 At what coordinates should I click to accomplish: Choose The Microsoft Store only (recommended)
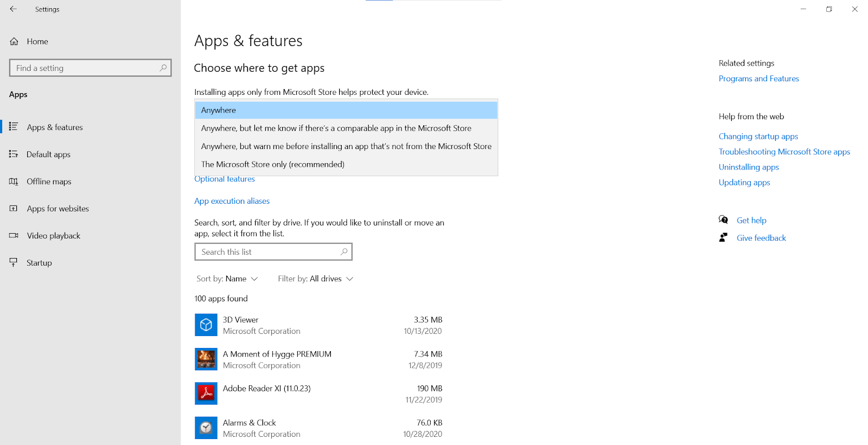click(346, 164)
